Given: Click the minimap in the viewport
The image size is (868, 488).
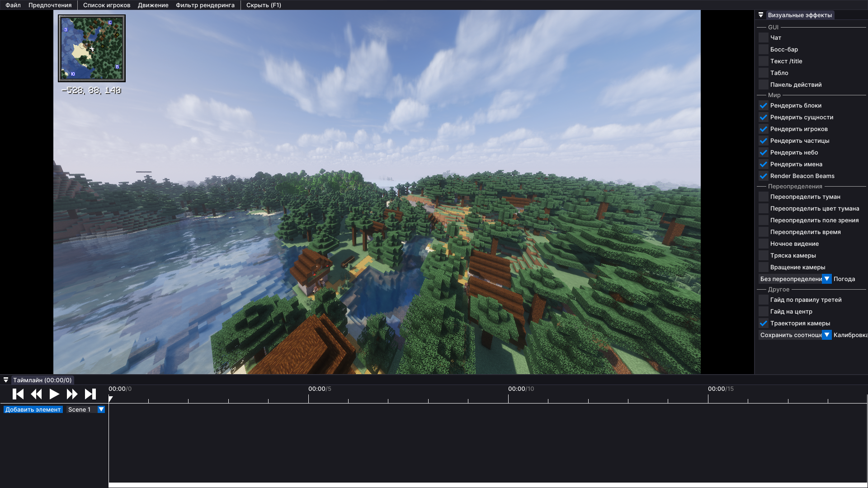Looking at the screenshot, I should 92,48.
